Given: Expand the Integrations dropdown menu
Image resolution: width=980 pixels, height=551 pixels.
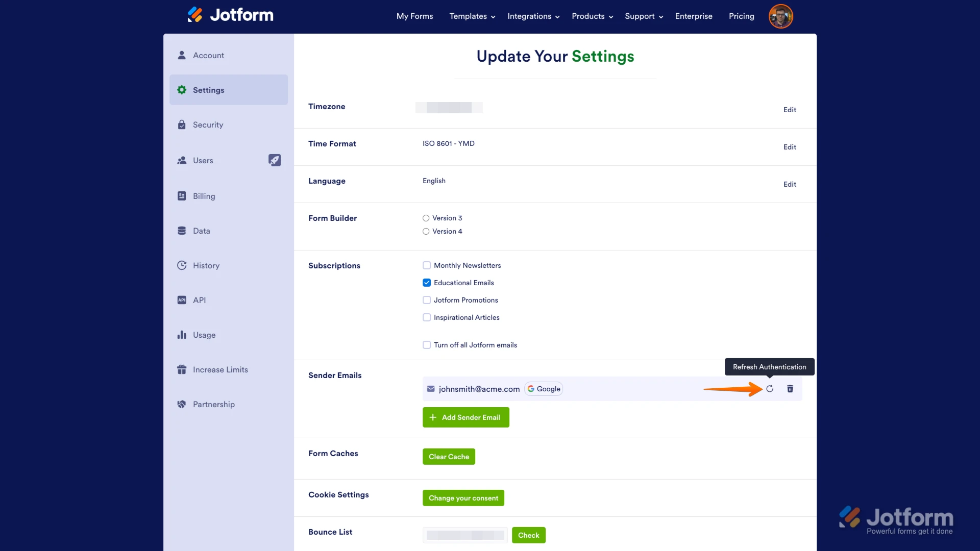Looking at the screenshot, I should coord(533,16).
